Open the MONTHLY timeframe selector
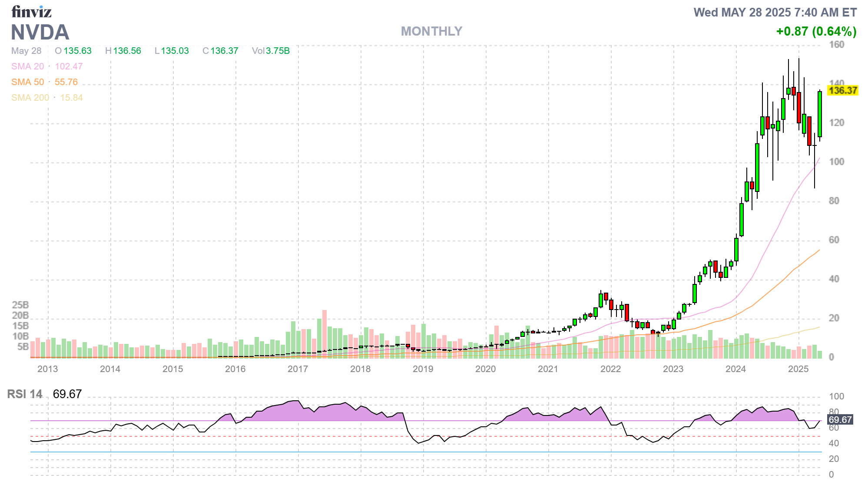Screen dimensions: 868x488 431,31
